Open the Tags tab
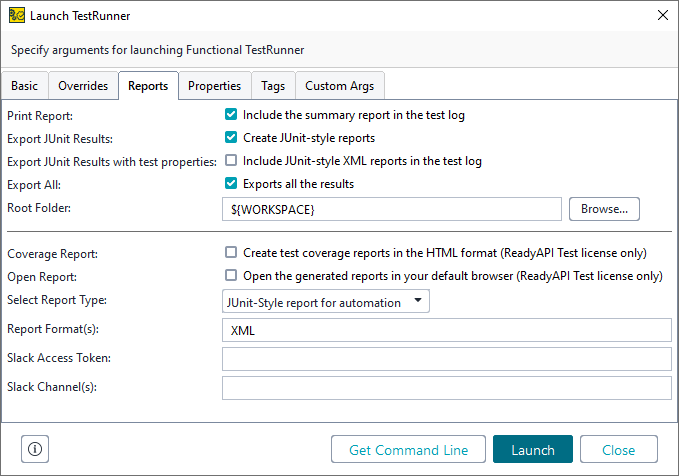The width and height of the screenshot is (679, 476). tap(273, 86)
